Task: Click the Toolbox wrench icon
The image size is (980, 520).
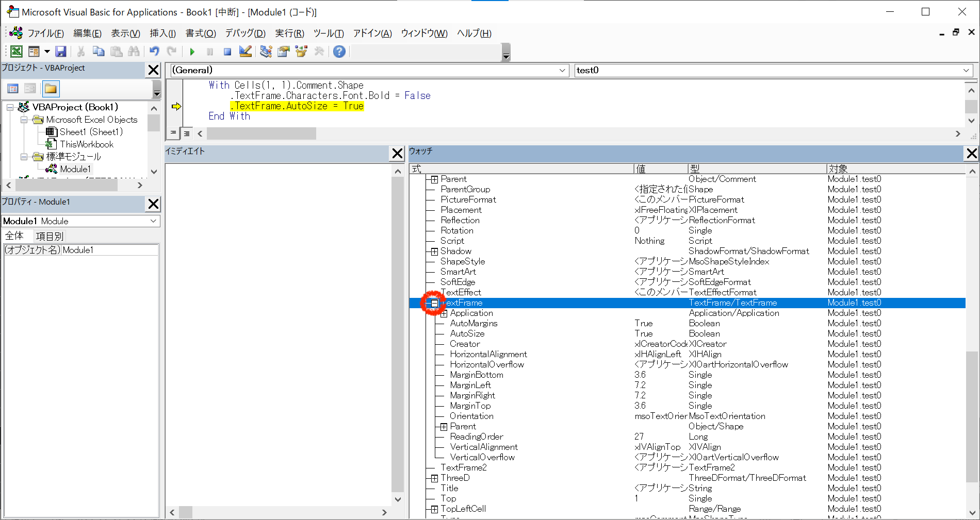Action: pos(319,51)
